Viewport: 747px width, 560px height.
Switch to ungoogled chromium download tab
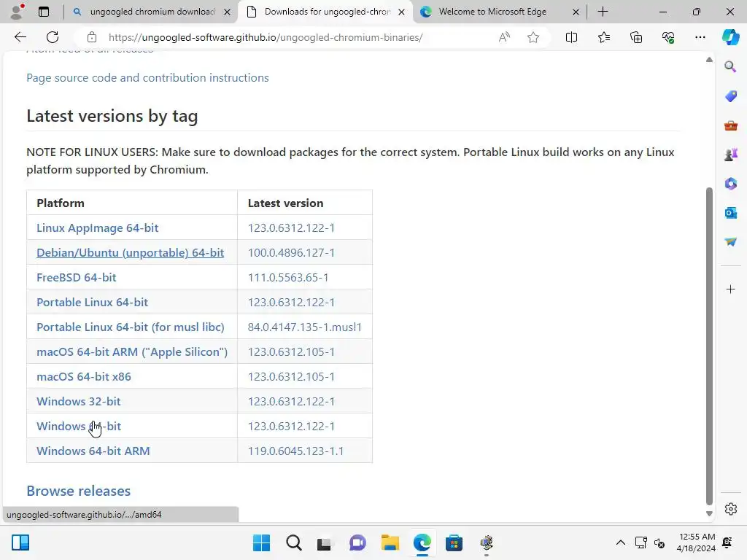click(x=152, y=12)
